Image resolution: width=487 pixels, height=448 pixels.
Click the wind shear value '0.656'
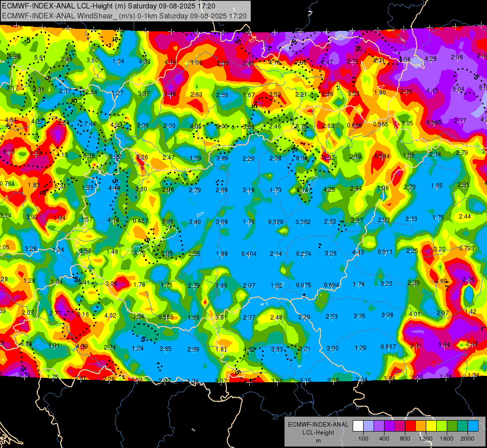coord(354,125)
